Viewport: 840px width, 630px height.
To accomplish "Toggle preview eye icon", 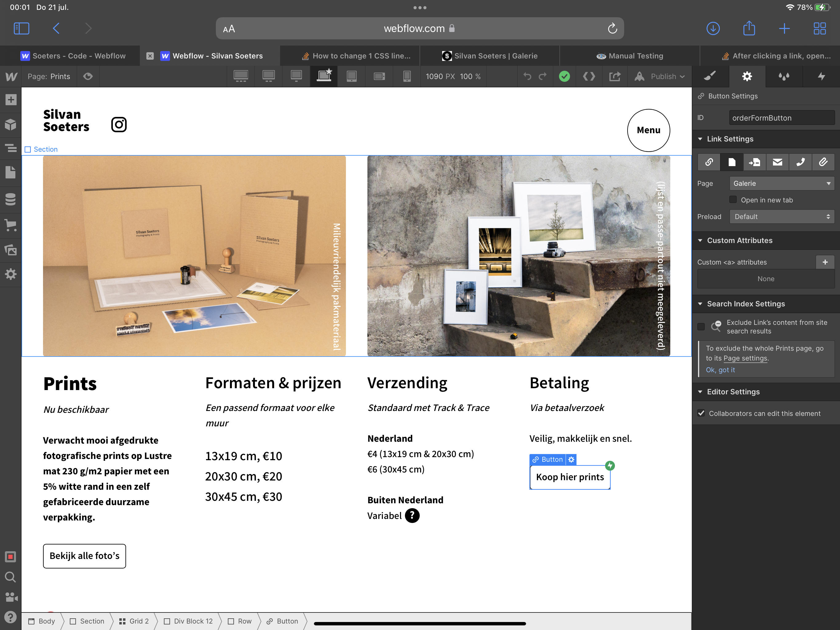I will (88, 76).
